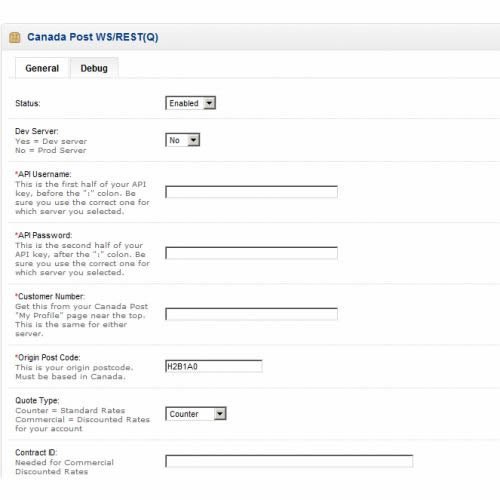The height and width of the screenshot is (500, 500).
Task: Open the Status dropdown showing Enabled
Action: click(190, 103)
